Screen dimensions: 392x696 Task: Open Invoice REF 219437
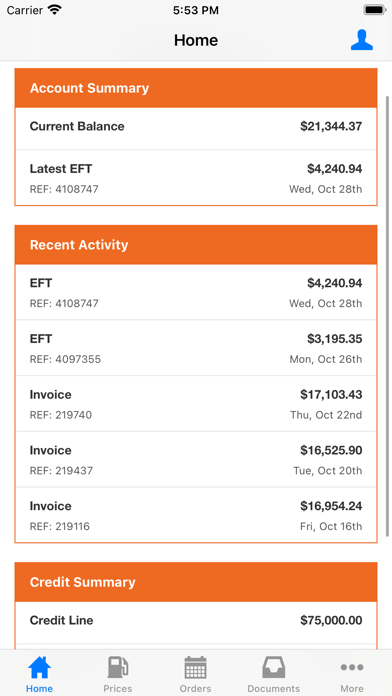196,459
